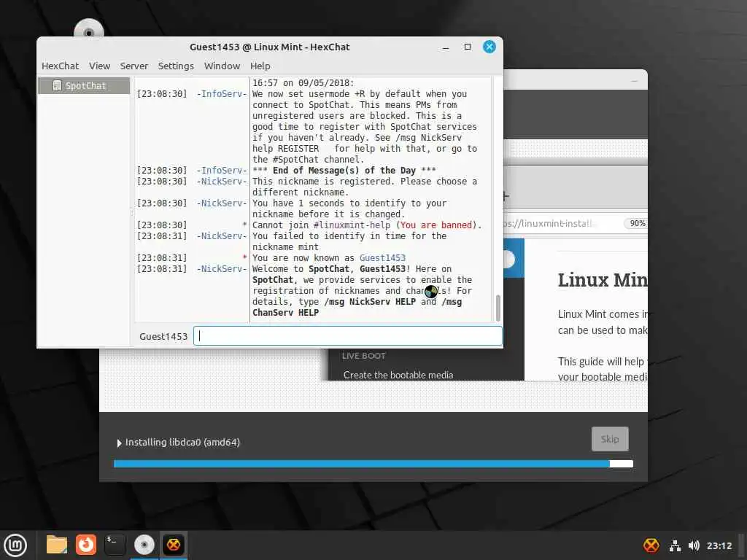Click the installer progress bar
747x560 pixels.
click(373, 463)
